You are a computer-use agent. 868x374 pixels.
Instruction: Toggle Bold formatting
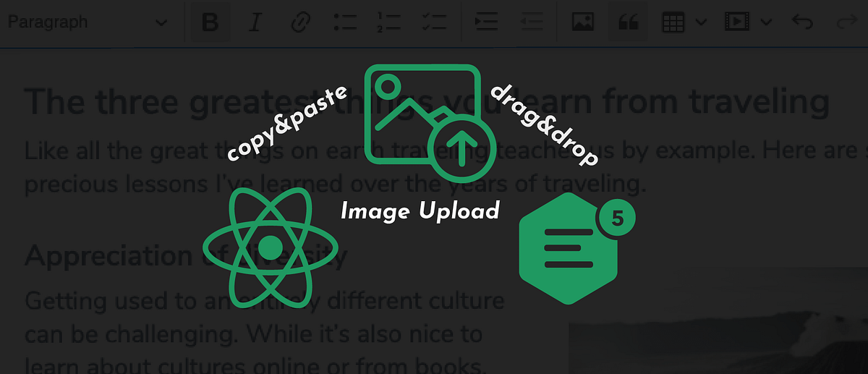click(210, 22)
